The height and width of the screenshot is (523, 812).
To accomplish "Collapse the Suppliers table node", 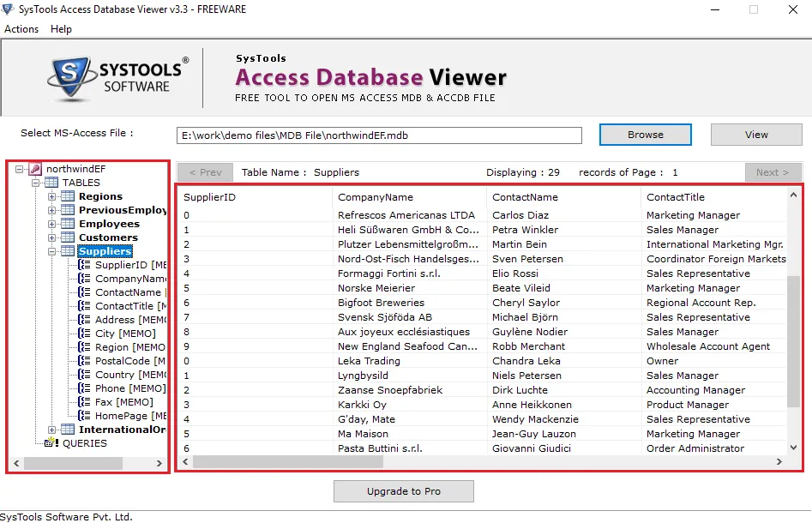I will point(52,251).
